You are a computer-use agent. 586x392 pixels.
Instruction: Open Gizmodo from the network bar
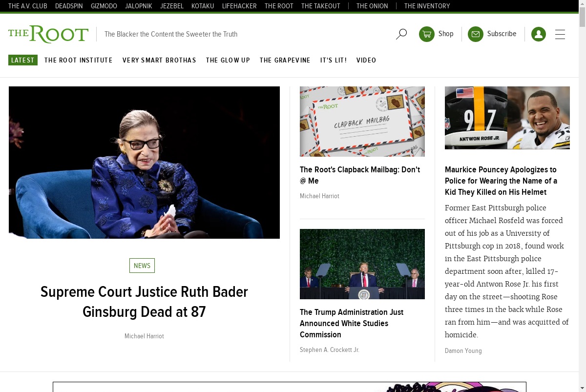(x=104, y=6)
